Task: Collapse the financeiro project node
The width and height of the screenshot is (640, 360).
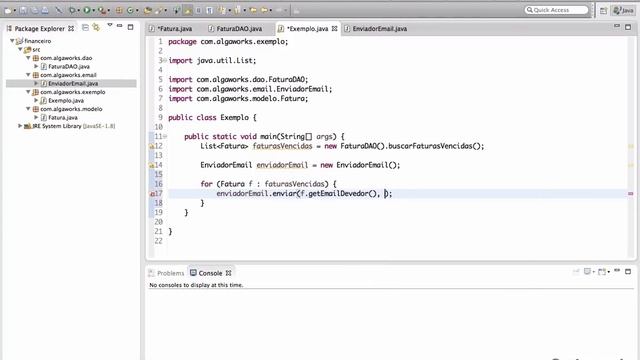Action: tap(12, 41)
